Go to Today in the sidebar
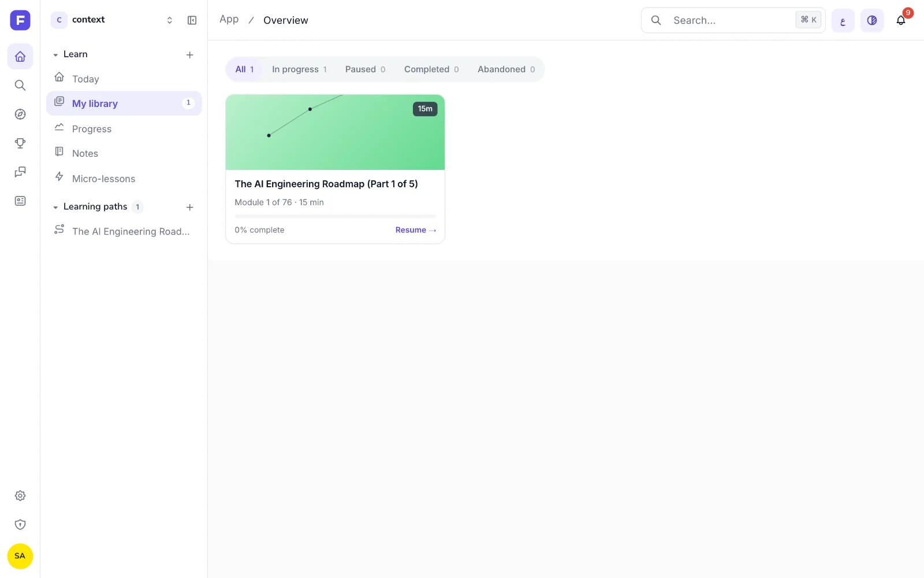This screenshot has height=578, width=924. pos(124,79)
